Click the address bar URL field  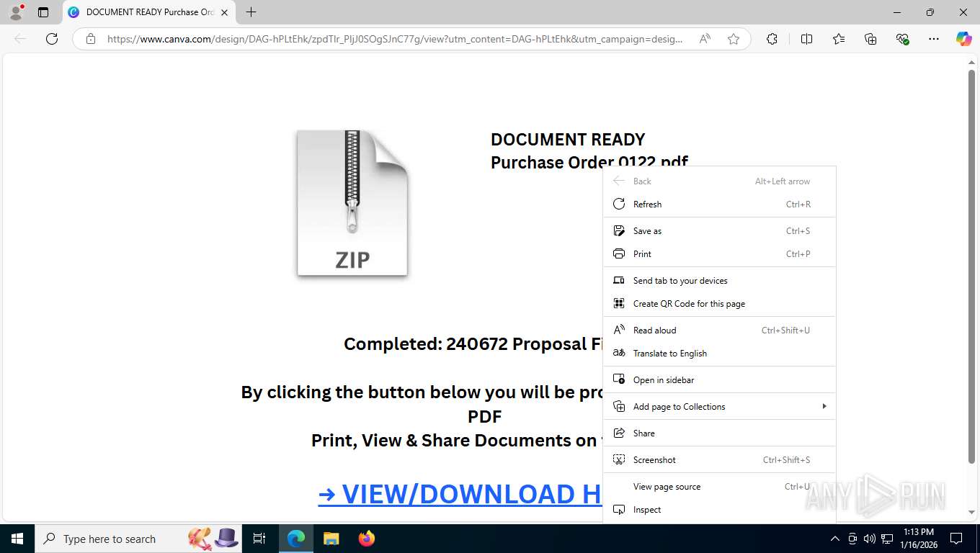(x=395, y=39)
